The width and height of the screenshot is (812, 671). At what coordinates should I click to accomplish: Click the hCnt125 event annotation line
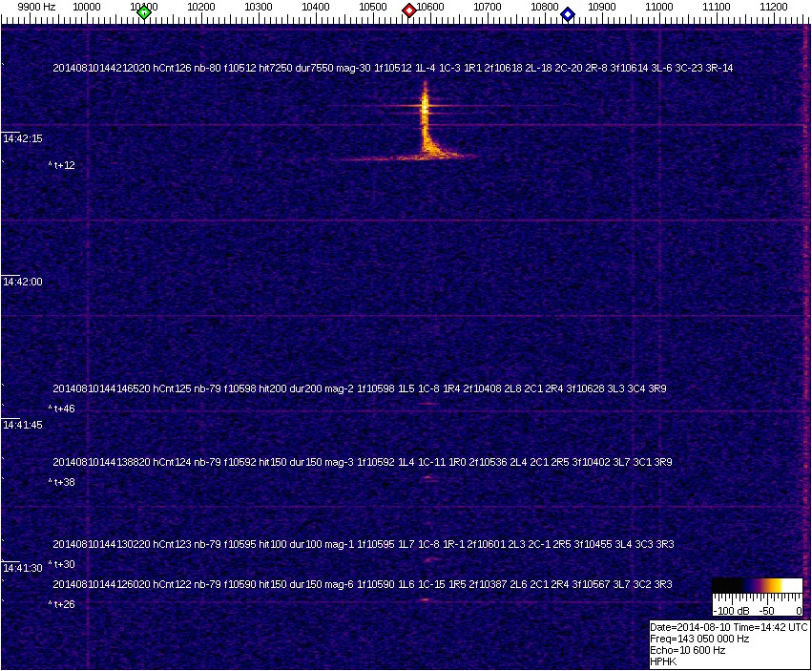361,388
